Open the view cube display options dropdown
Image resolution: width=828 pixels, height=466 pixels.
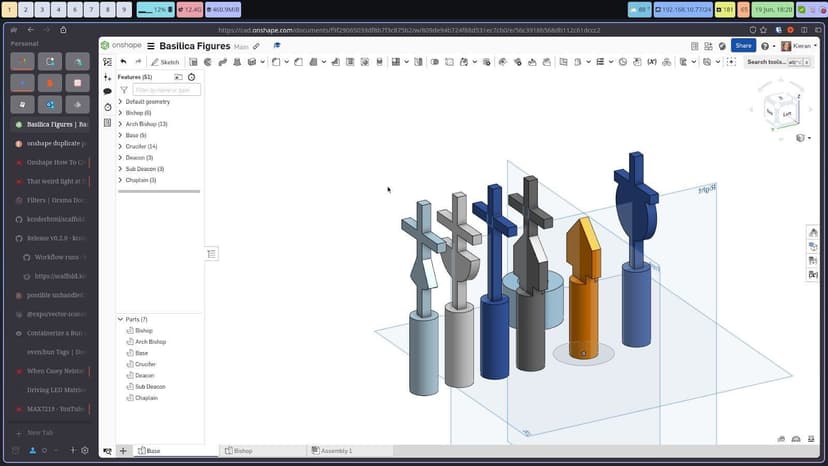(x=802, y=139)
